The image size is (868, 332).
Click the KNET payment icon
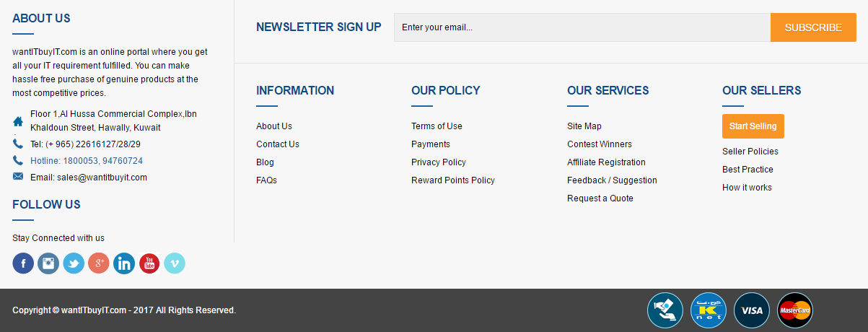709,310
